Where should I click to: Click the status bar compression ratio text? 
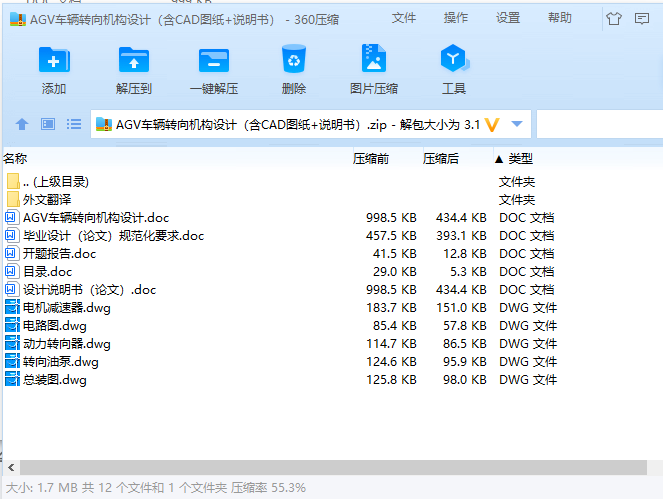[268, 488]
